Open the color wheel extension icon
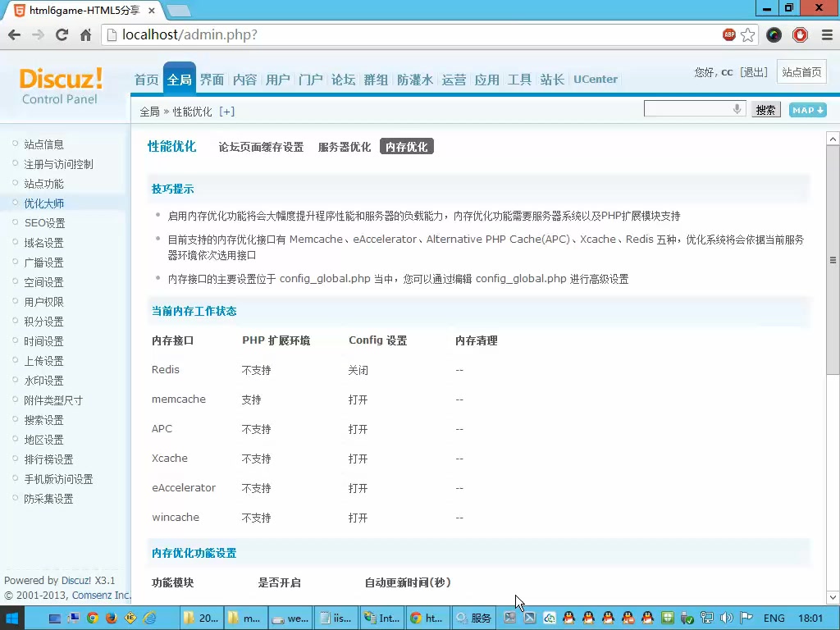This screenshot has height=630, width=840. click(774, 34)
